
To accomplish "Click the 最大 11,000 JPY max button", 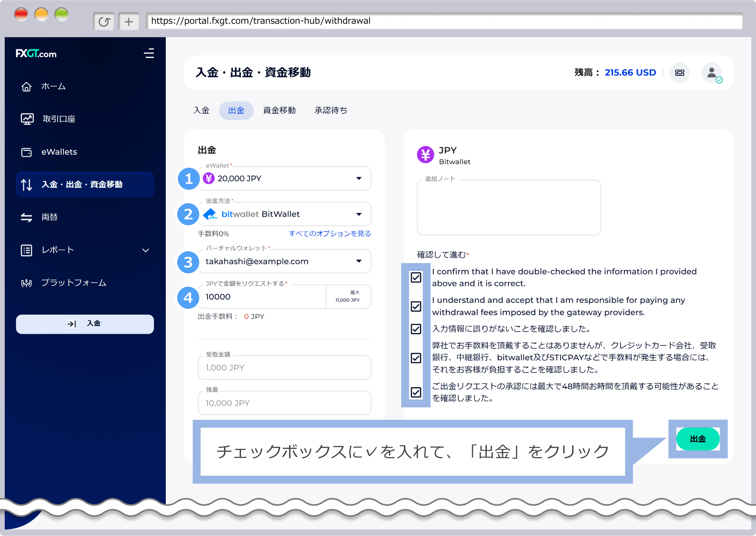I will tap(348, 297).
